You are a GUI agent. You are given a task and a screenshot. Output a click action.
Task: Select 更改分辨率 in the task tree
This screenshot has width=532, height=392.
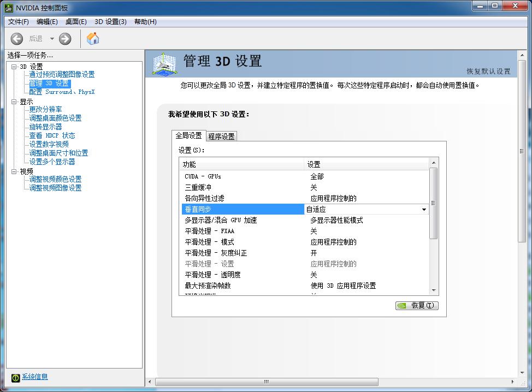[46, 109]
